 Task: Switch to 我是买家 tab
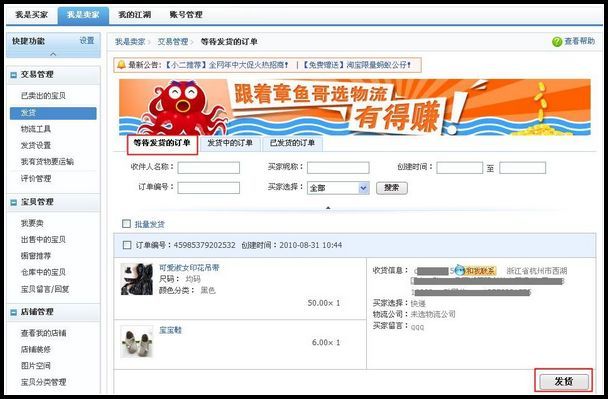31,15
